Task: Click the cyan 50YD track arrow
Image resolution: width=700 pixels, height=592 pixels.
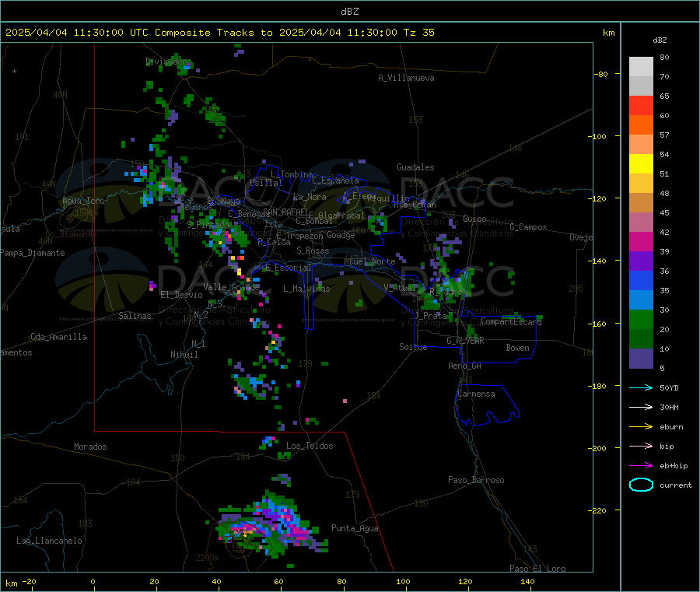Action: coord(641,387)
